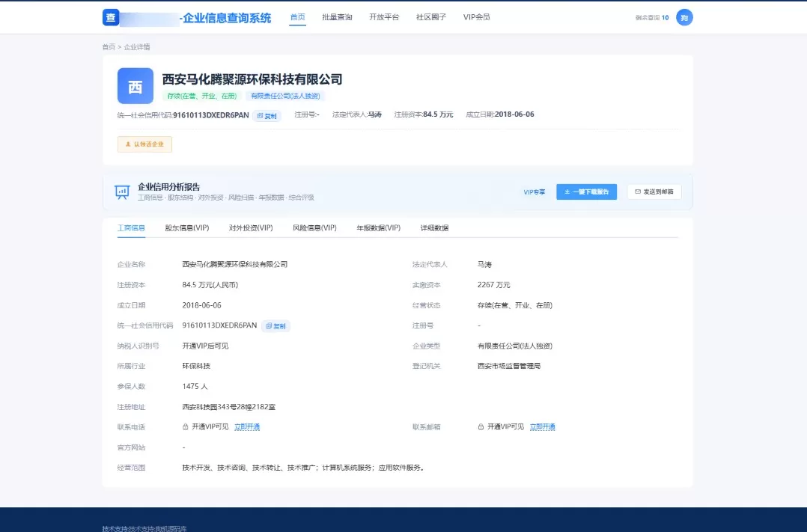
Task: Click the company title 西安马化腾聚源环保科技有限公司
Action: (252, 79)
